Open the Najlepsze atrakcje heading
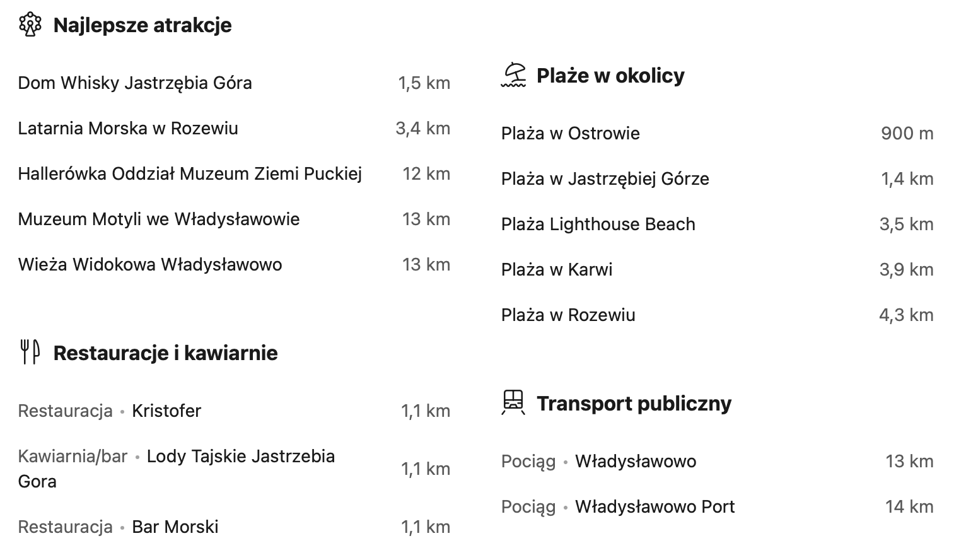The image size is (966, 560). tap(143, 25)
